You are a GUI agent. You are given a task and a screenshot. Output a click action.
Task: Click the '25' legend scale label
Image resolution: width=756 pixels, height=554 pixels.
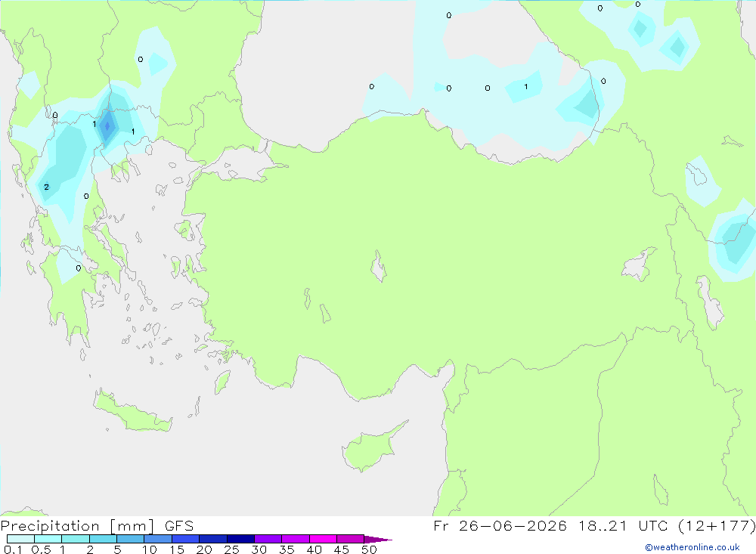[x=231, y=549]
